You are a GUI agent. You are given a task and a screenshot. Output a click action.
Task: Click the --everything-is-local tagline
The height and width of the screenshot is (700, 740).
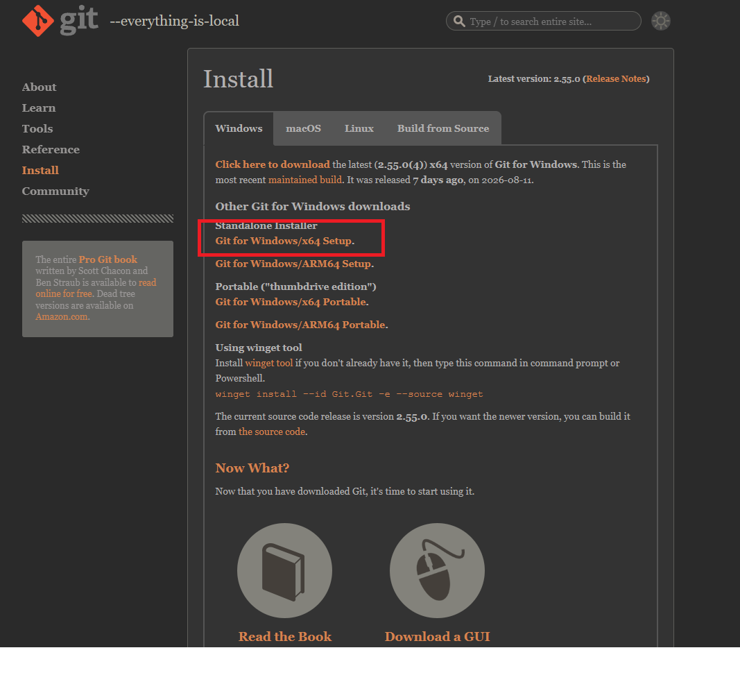[x=175, y=22]
